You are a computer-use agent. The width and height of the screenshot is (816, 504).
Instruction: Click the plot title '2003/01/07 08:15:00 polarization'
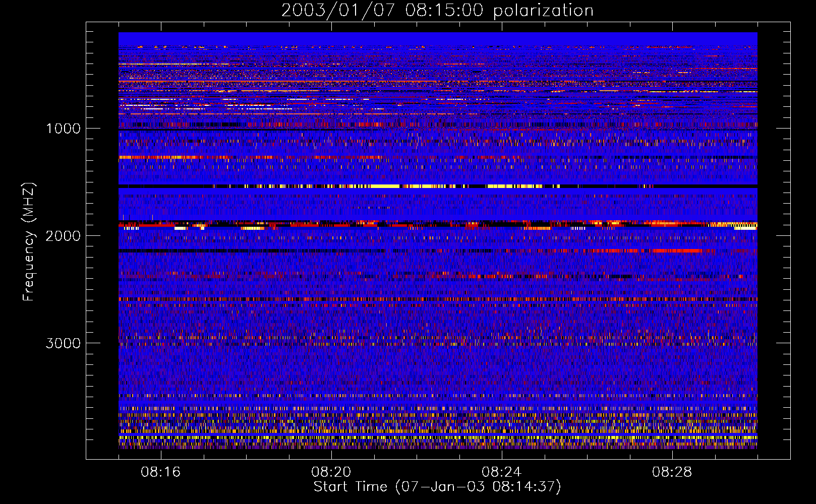click(x=437, y=11)
